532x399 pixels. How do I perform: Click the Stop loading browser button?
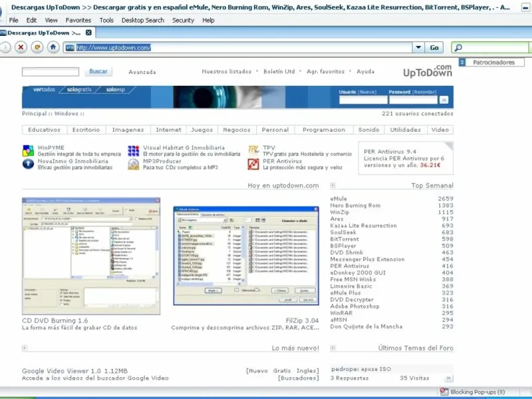tap(21, 47)
